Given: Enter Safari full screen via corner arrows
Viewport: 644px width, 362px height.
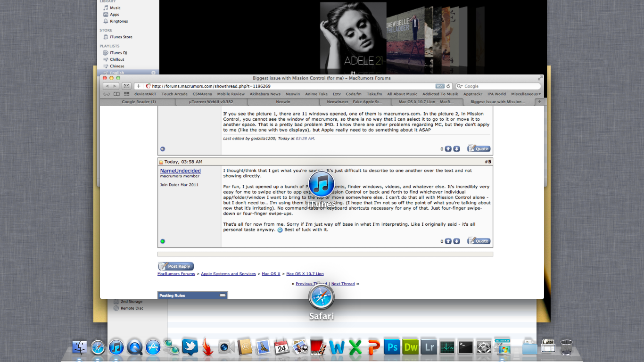Looking at the screenshot, I should (x=540, y=78).
